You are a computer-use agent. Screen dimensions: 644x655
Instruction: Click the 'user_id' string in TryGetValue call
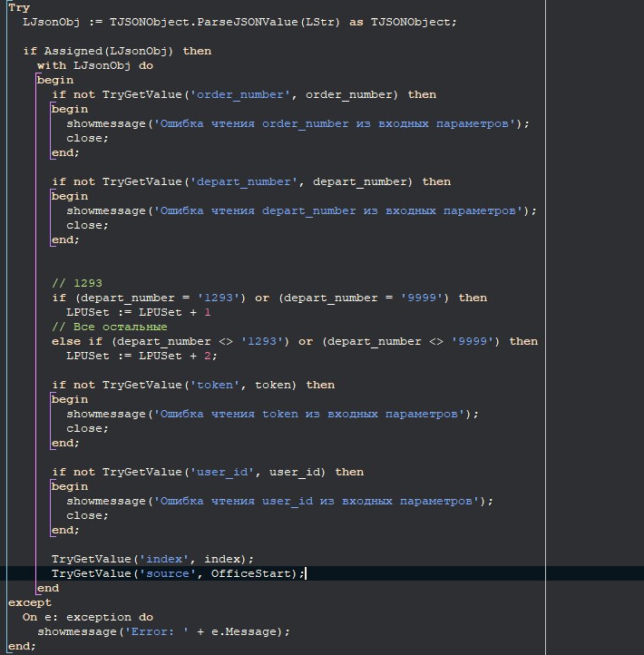[222, 472]
